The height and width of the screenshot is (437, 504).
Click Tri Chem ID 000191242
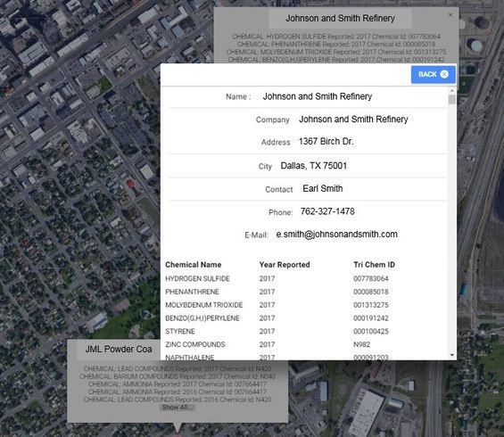pyautogui.click(x=371, y=318)
